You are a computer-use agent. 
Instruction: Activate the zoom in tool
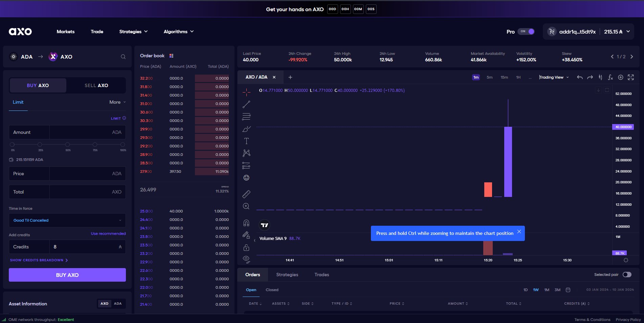pyautogui.click(x=246, y=206)
